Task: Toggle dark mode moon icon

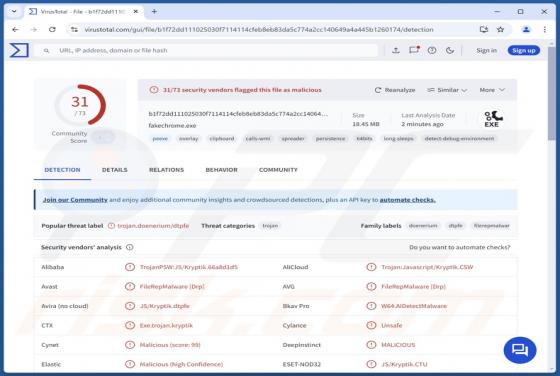Action: [x=450, y=50]
